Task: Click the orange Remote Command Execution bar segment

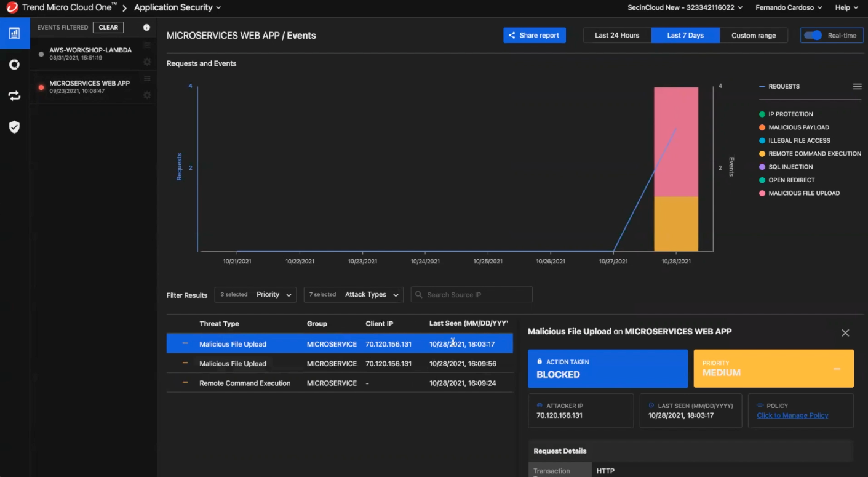Action: pyautogui.click(x=676, y=224)
